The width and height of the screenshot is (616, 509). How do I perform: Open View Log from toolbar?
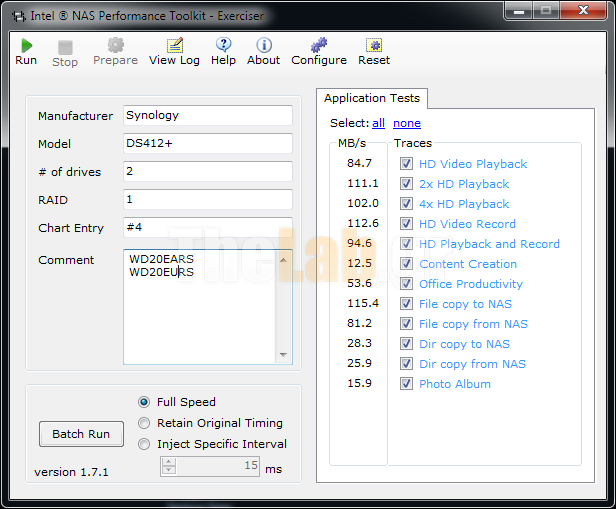coord(175,45)
